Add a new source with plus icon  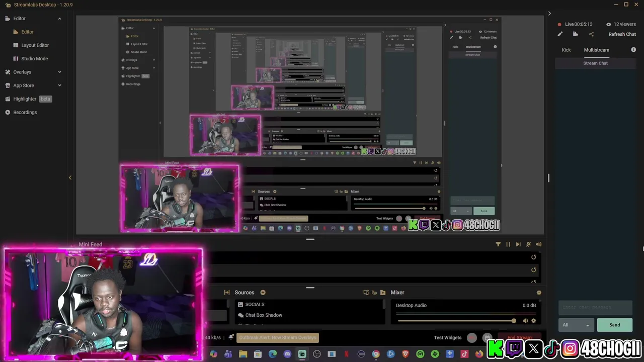coord(263,293)
